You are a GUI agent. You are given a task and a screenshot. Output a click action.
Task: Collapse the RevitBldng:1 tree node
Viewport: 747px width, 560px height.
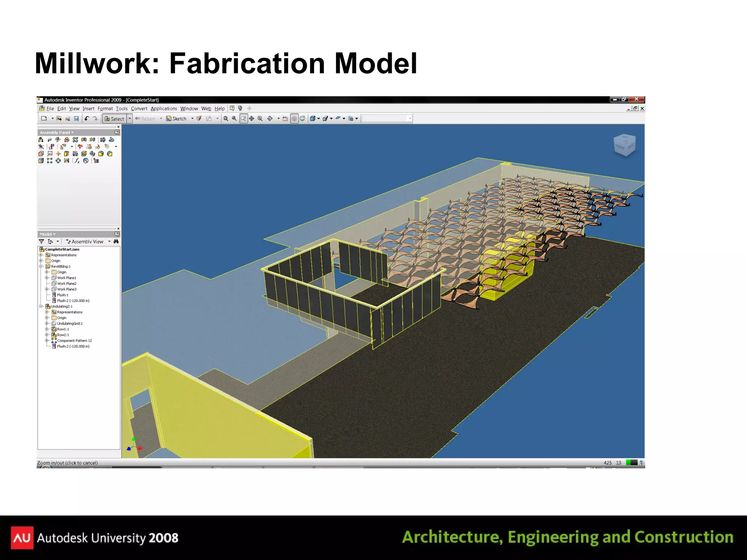point(41,267)
